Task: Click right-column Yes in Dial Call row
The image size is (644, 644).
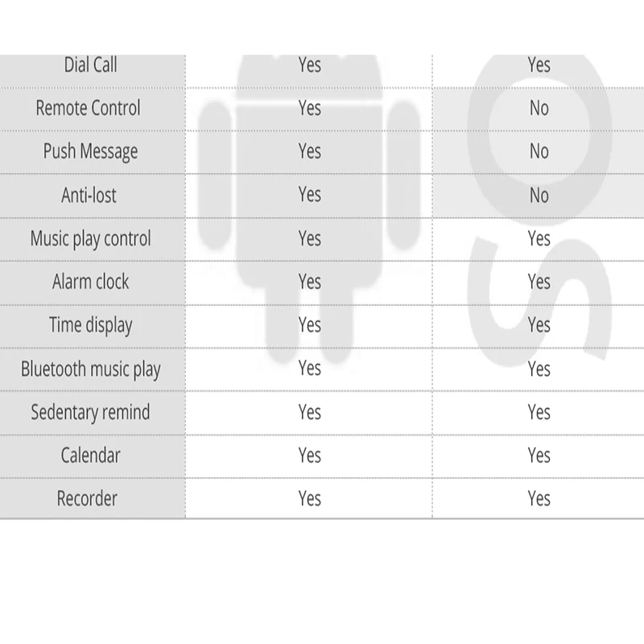Action: point(539,64)
